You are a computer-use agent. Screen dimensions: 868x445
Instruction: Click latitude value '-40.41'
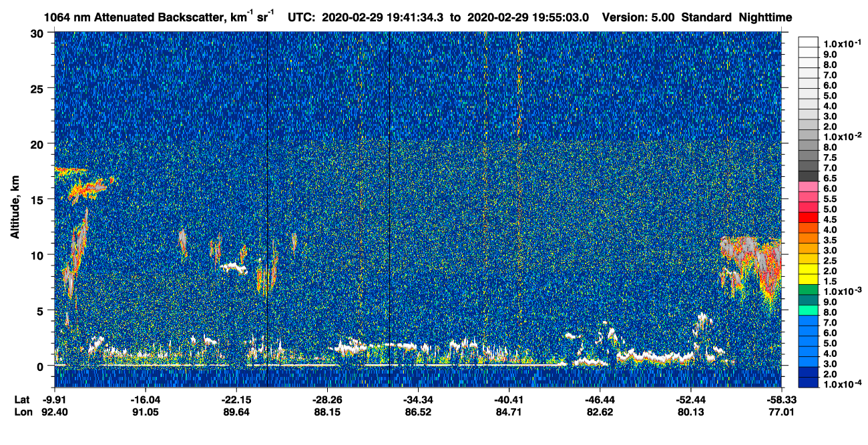pos(509,399)
